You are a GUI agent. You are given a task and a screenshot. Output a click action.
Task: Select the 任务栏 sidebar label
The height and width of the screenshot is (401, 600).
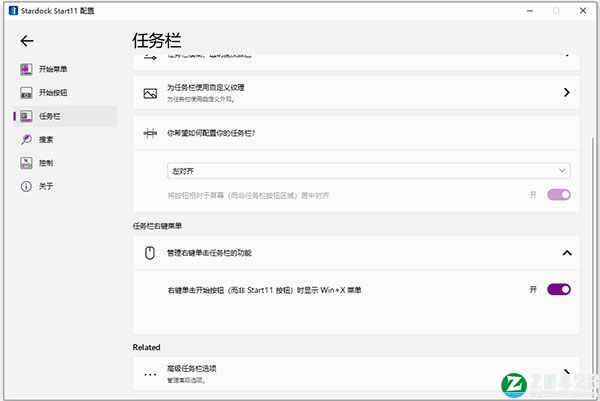pos(50,116)
